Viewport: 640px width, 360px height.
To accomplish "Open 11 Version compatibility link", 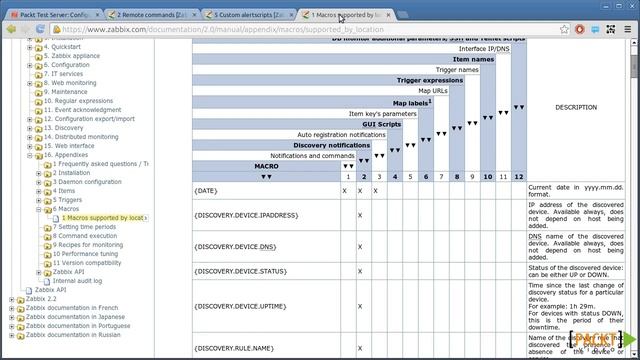I will (87, 263).
